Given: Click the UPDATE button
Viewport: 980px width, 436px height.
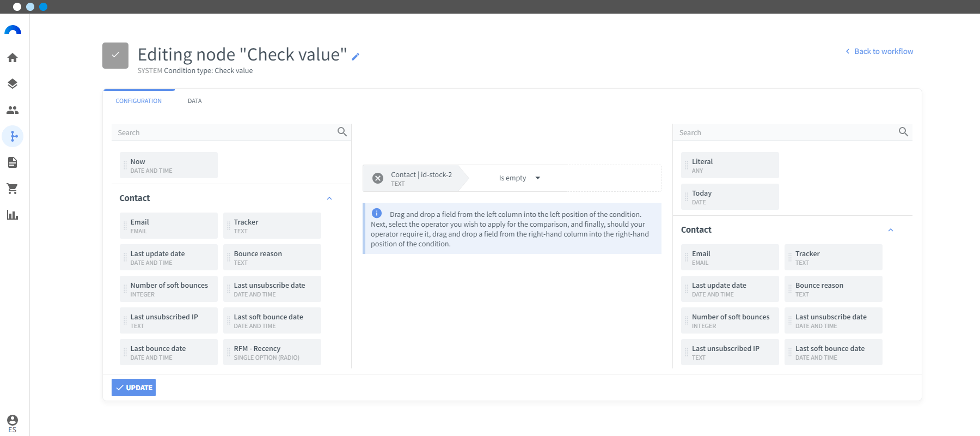Looking at the screenshot, I should (134, 387).
